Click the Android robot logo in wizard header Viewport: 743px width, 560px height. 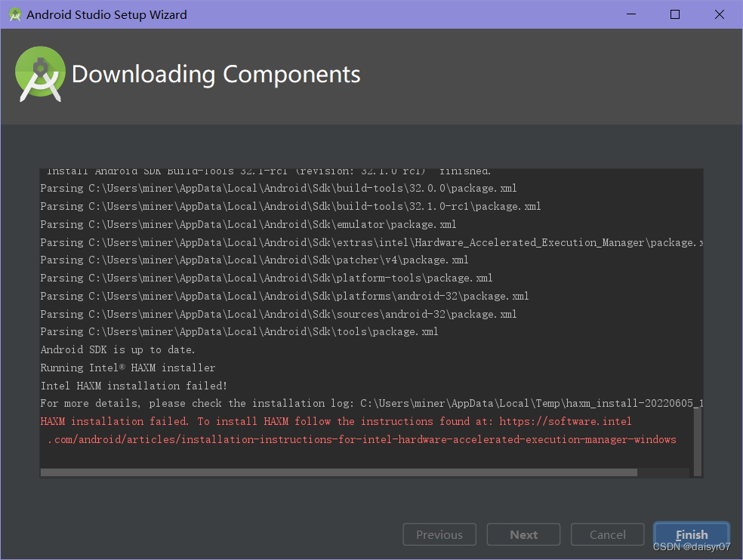[40, 74]
